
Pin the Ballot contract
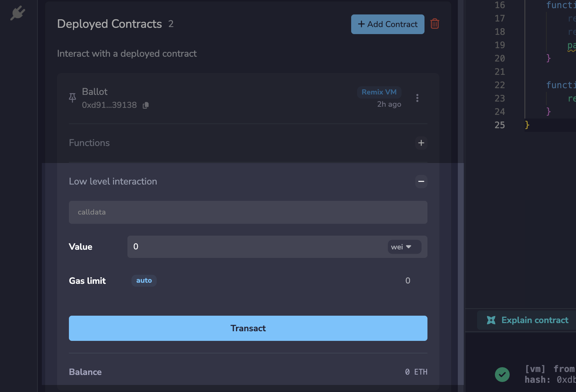[x=73, y=98]
